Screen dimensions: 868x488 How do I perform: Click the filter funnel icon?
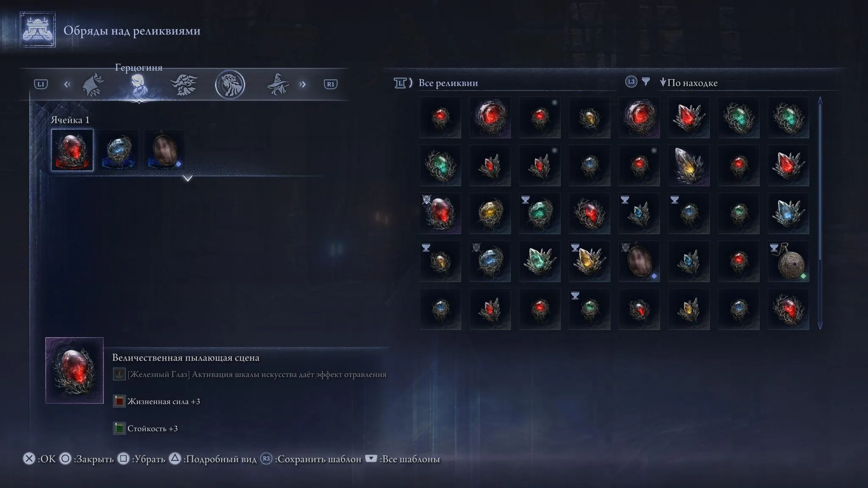pos(645,82)
